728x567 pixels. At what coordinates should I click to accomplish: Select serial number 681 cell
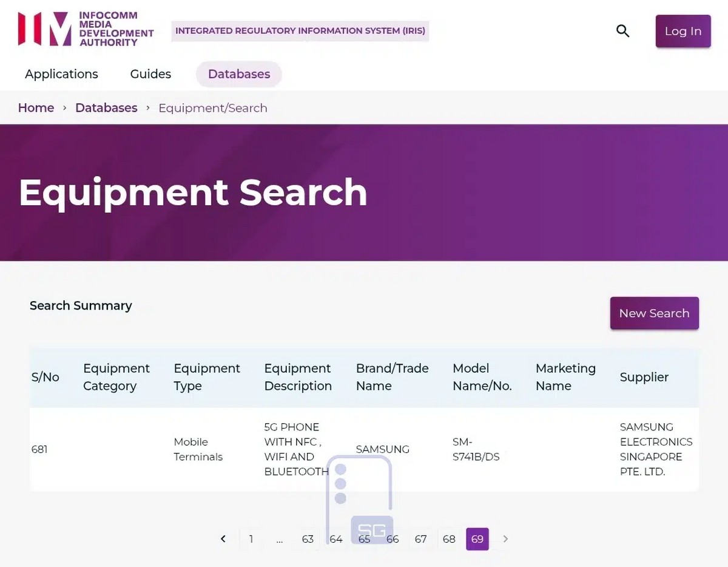(x=39, y=449)
